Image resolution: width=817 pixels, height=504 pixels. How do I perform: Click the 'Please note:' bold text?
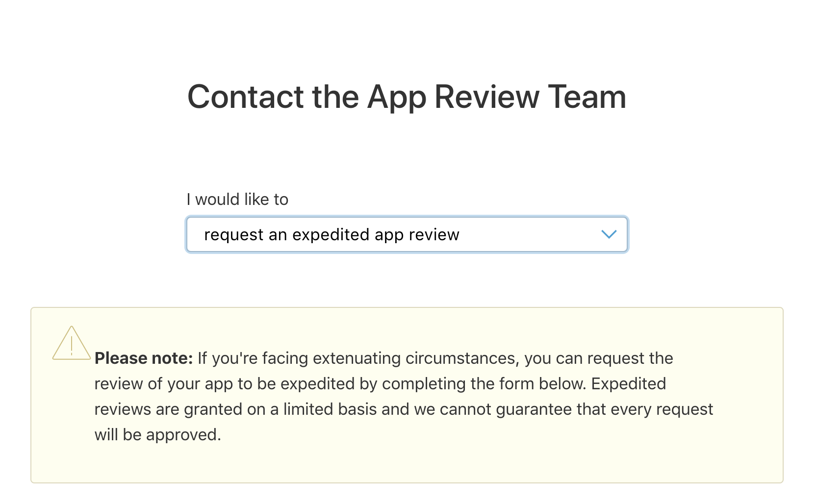pos(144,358)
